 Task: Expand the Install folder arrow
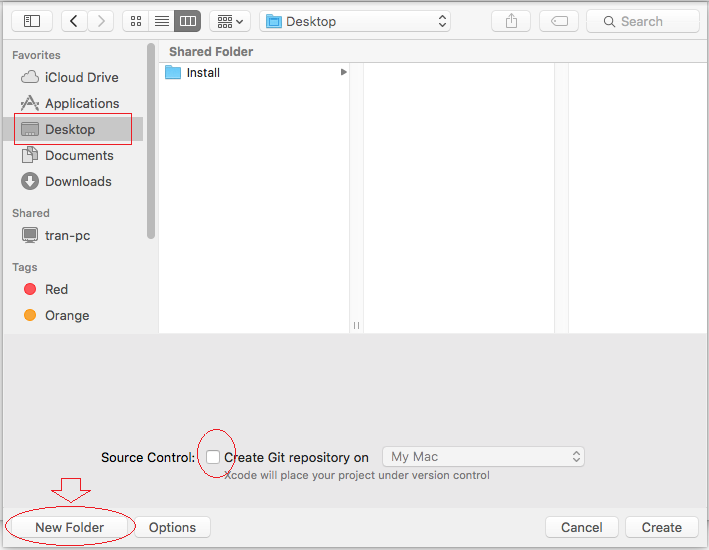344,72
